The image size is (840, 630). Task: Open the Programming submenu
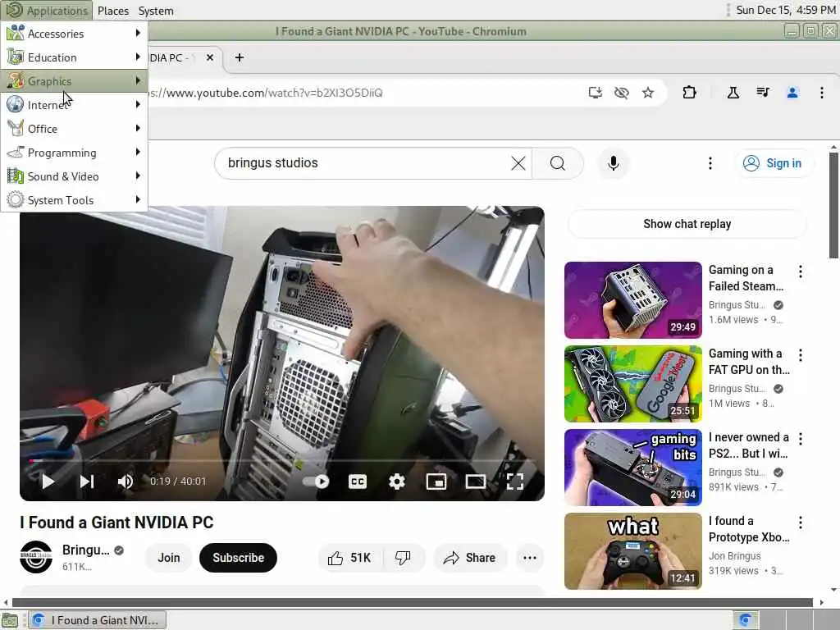[x=74, y=152]
